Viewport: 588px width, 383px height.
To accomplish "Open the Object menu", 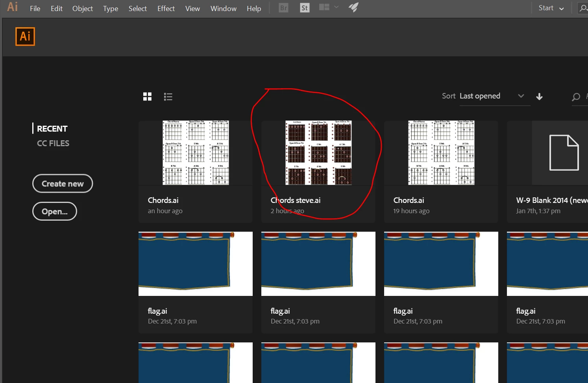I will pyautogui.click(x=83, y=8).
